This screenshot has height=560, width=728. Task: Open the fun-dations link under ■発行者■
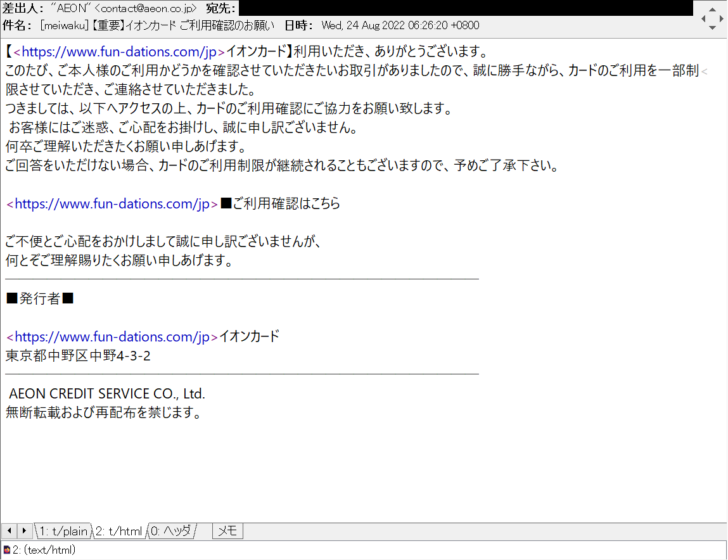tap(112, 336)
